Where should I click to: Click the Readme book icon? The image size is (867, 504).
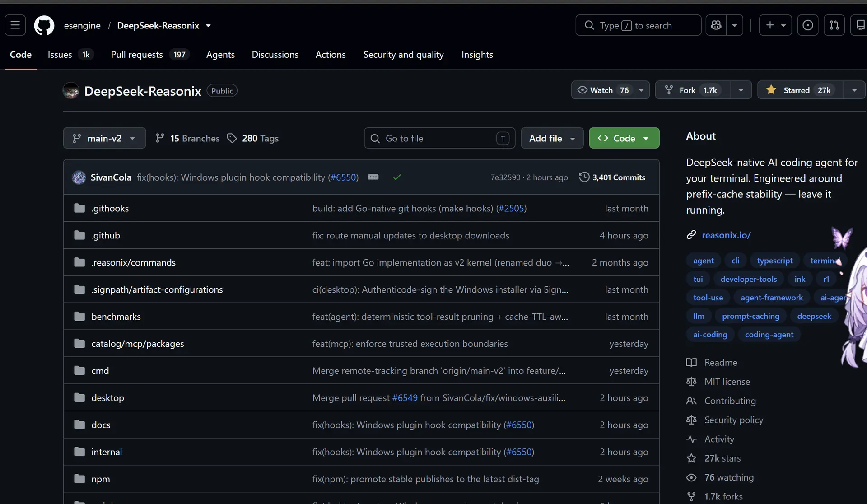point(691,362)
